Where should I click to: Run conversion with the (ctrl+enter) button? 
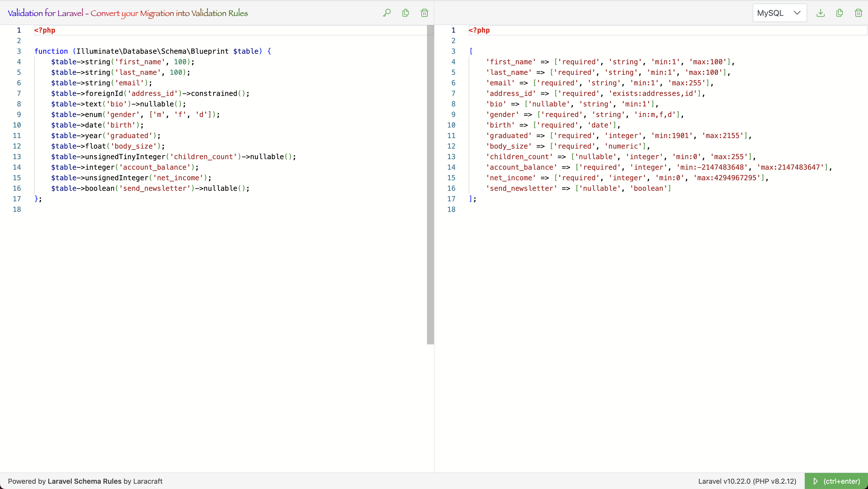point(836,481)
